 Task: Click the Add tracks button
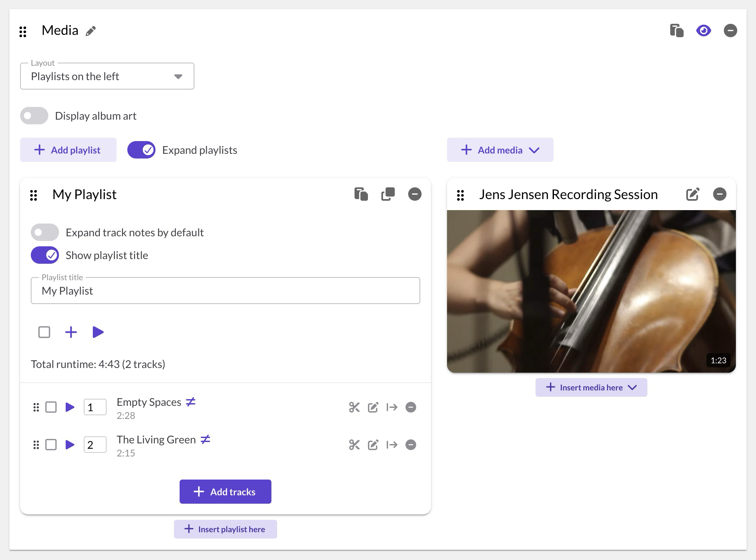(x=225, y=492)
